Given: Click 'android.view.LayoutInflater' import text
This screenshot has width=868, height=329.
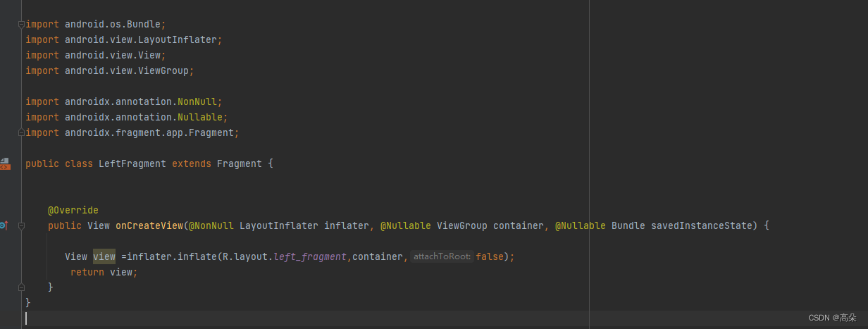Looking at the screenshot, I should (141, 39).
